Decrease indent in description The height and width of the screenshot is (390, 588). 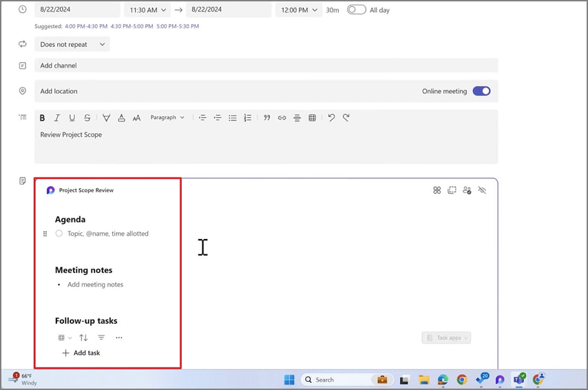[x=202, y=118]
